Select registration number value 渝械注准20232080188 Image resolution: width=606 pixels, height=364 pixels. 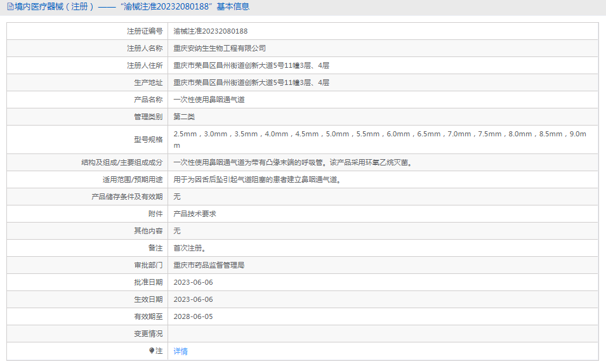coord(211,31)
